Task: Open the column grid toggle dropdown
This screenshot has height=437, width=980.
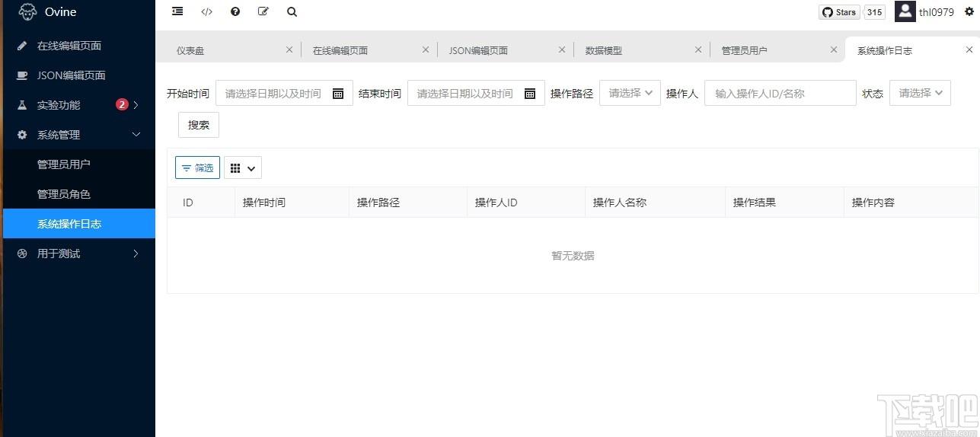Action: [x=243, y=167]
